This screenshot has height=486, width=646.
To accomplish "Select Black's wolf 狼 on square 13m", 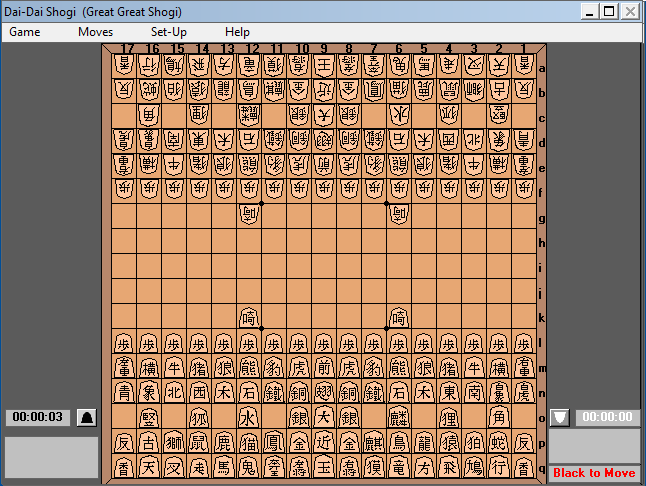I will [224, 367].
